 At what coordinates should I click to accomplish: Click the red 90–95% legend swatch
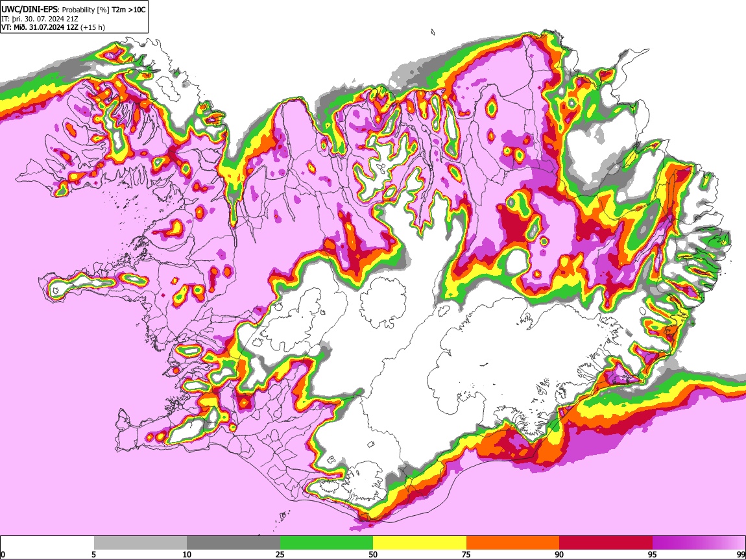(x=606, y=543)
